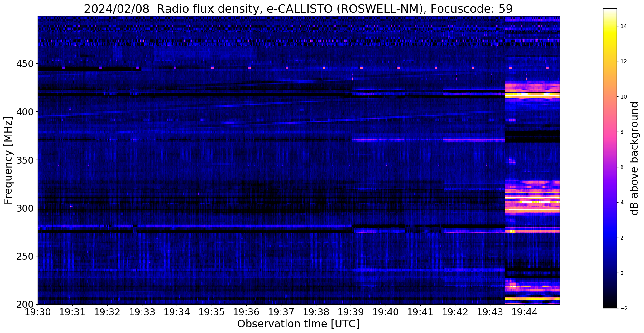Image resolution: width=644 pixels, height=333 pixels.
Task: Click the yellow band near 205 MHz at 19:44
Action: pyautogui.click(x=532, y=298)
